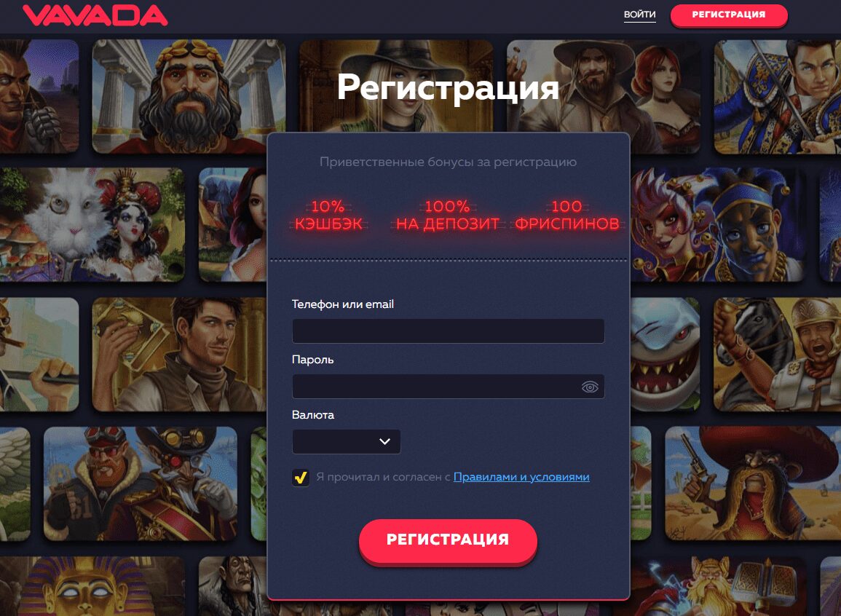Open the sombrero bandit with revolver thumbnail
This screenshot has height=616, width=841.
(753, 483)
